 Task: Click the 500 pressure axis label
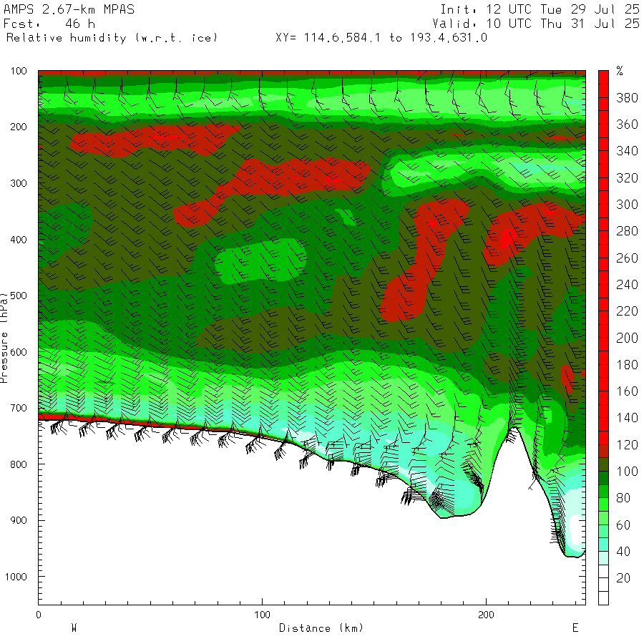19,296
